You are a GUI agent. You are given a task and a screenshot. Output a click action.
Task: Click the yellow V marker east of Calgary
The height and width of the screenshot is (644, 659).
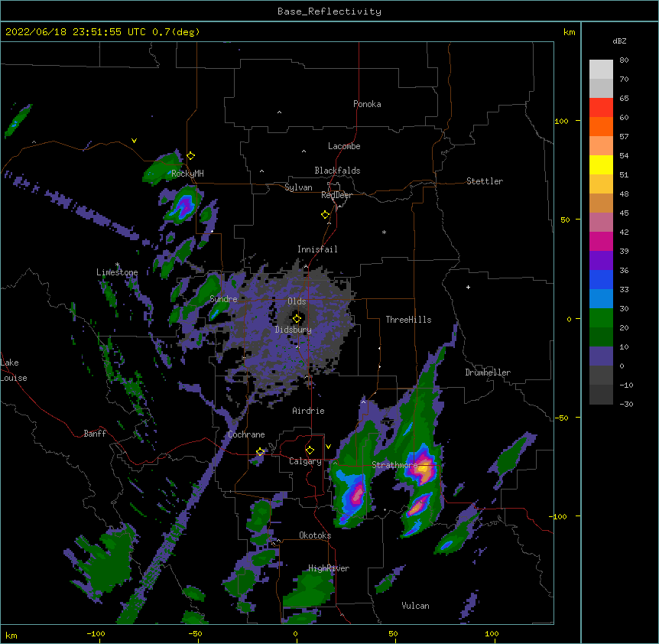coord(328,447)
